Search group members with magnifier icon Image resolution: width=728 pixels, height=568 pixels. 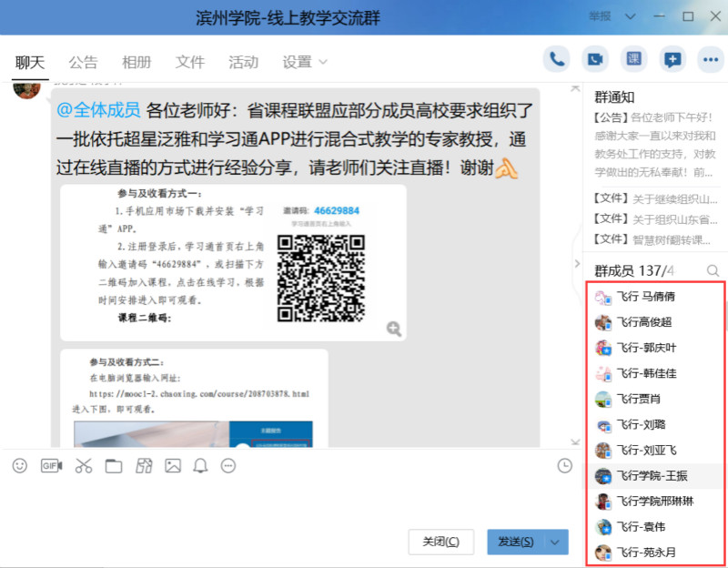pyautogui.click(x=713, y=270)
